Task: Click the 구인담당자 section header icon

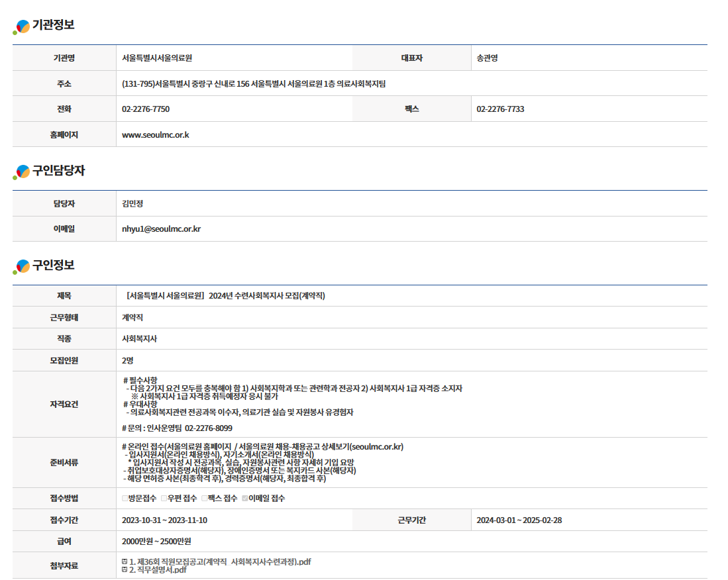Action: point(22,172)
